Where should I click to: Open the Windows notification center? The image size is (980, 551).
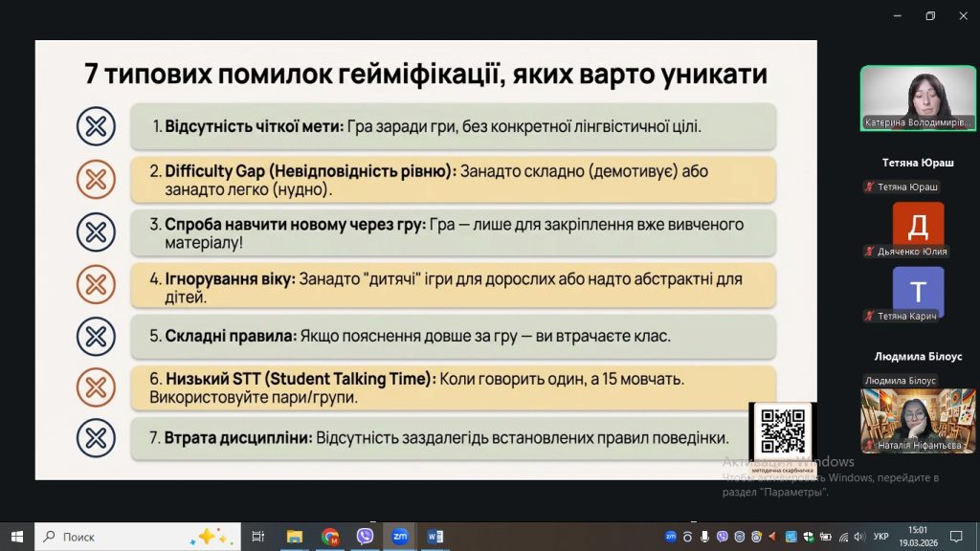click(x=955, y=537)
